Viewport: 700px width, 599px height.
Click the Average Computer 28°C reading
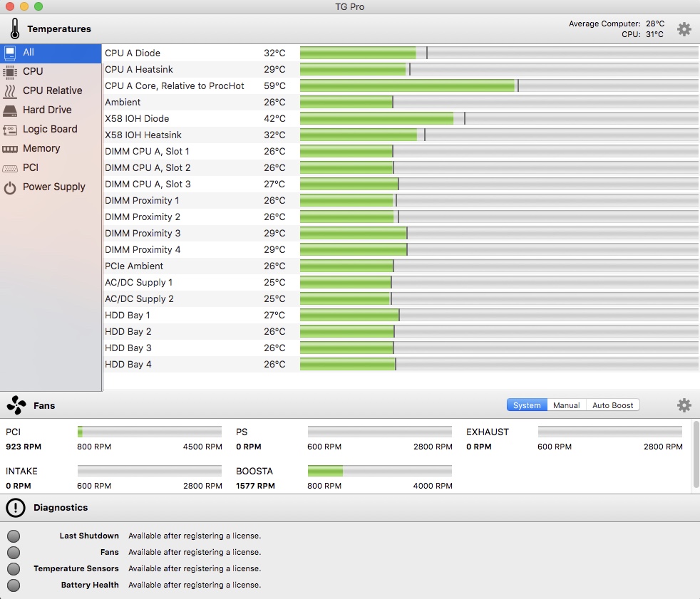pos(617,24)
